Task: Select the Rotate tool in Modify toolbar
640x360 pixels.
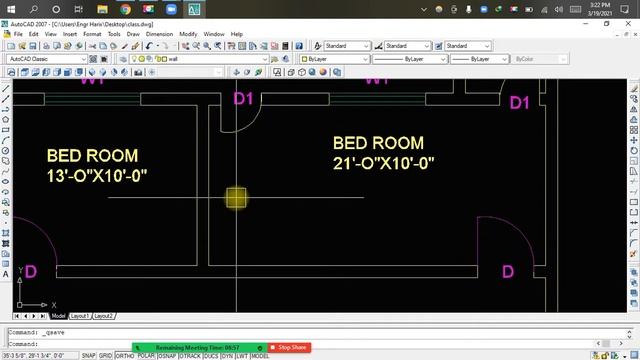Action: coord(633,151)
